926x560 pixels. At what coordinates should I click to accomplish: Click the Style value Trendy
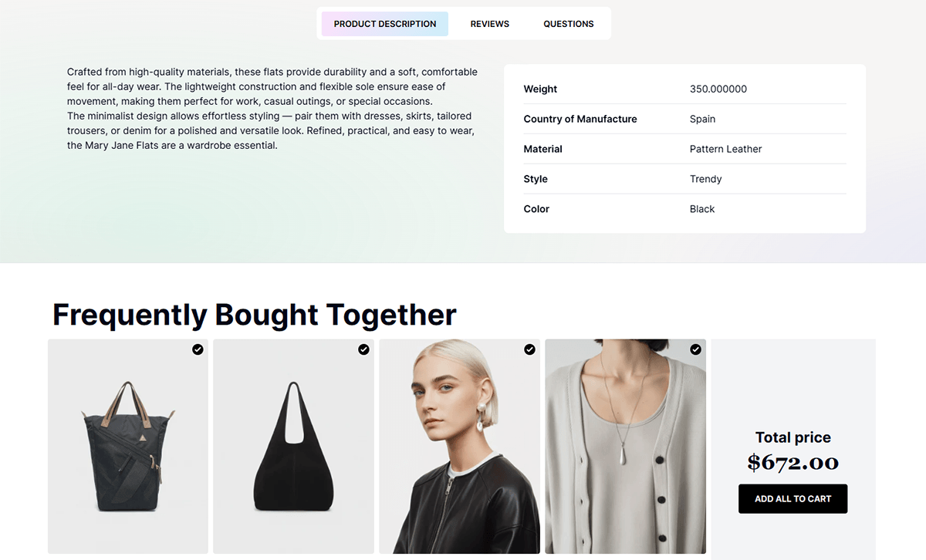(x=705, y=179)
